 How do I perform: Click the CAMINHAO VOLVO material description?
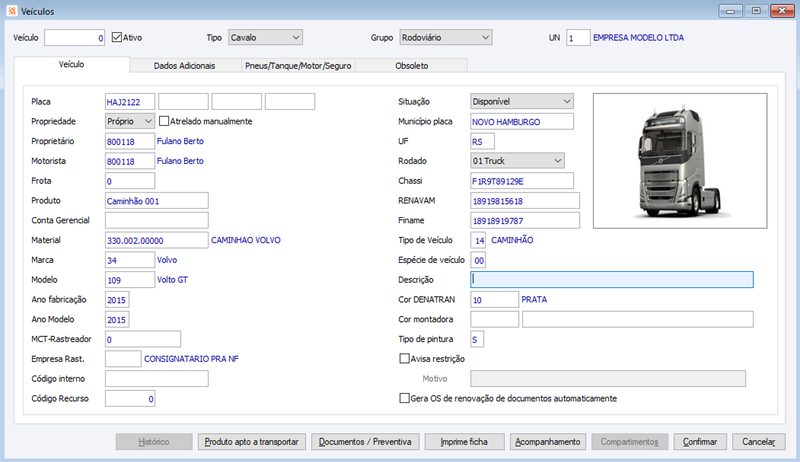coord(246,240)
